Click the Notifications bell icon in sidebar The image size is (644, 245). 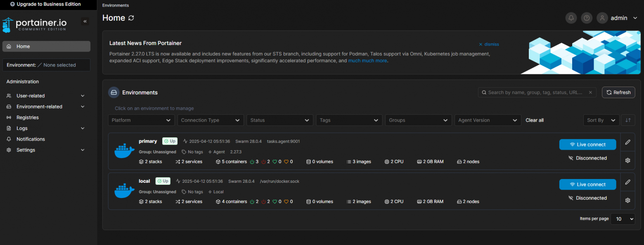pos(9,139)
